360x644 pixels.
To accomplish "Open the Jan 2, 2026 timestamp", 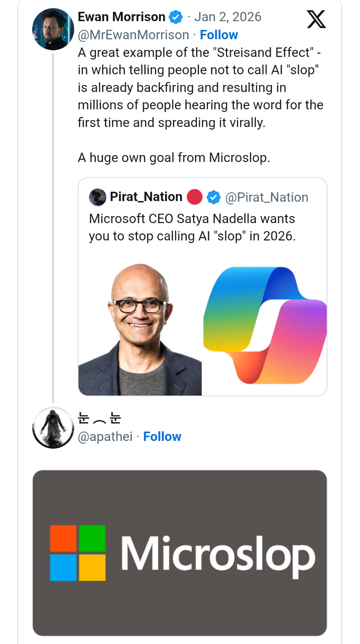I will pos(227,17).
